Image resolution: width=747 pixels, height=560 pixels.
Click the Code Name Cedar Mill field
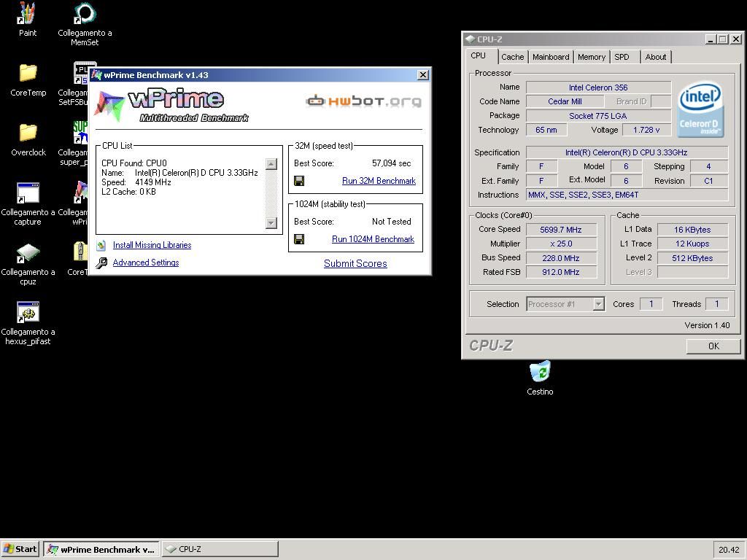click(565, 101)
